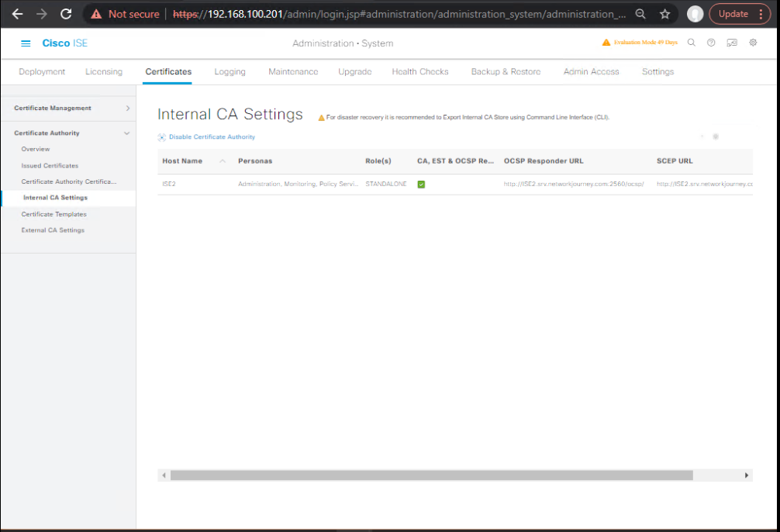Screen dimensions: 780x532
Task: Click CA, EST & OCSP Re... column header
Action: coord(455,161)
